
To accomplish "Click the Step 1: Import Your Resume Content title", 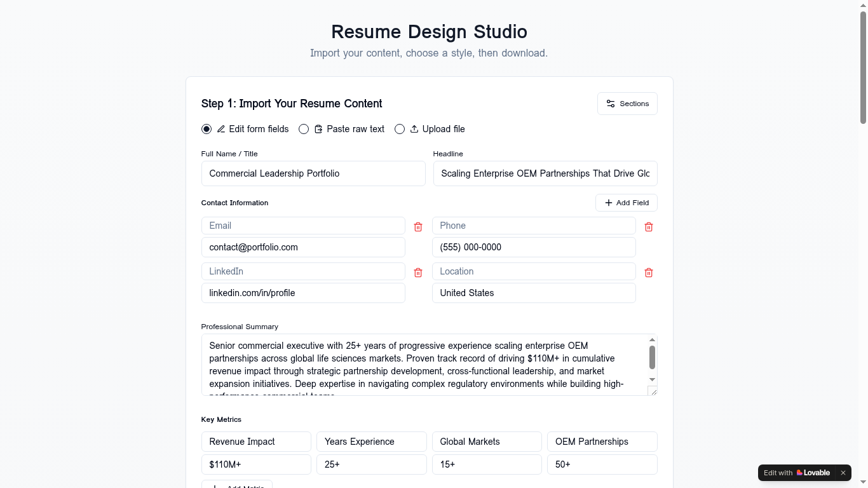I will click(x=292, y=104).
